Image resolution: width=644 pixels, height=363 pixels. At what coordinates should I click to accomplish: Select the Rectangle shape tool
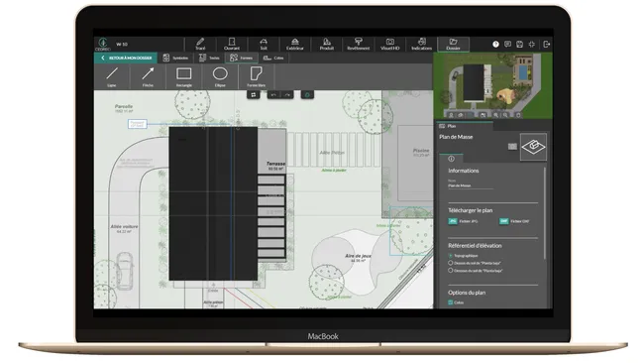[x=184, y=76]
